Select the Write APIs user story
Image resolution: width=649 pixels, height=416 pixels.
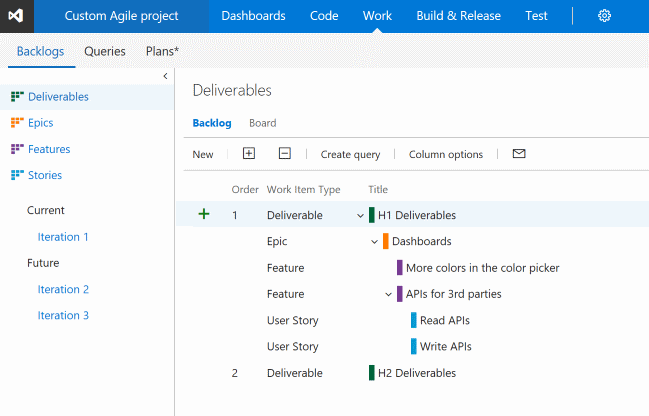(445, 346)
